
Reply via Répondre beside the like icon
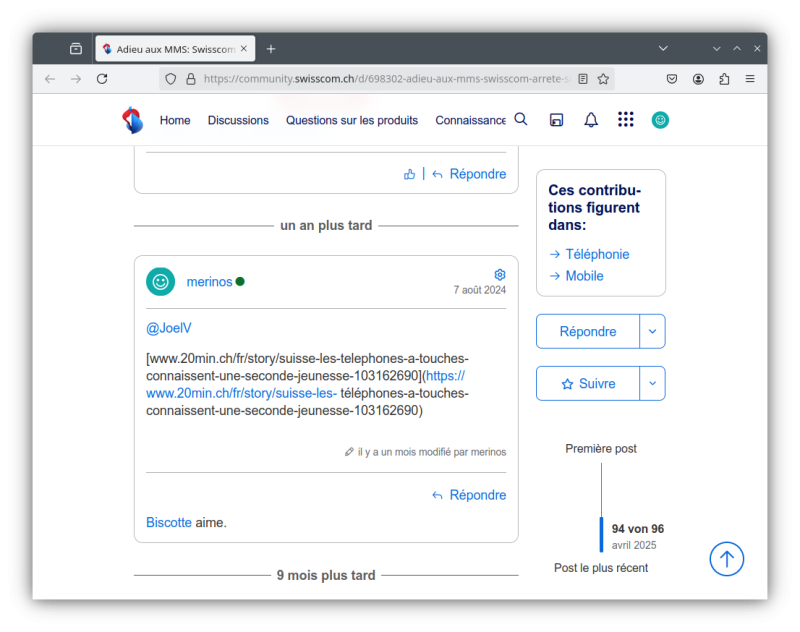[x=469, y=174]
